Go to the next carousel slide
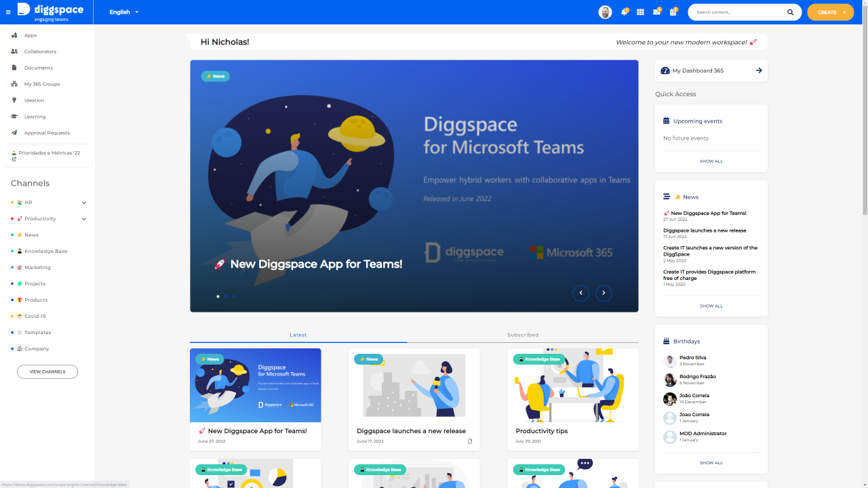The width and height of the screenshot is (868, 488). (x=604, y=293)
